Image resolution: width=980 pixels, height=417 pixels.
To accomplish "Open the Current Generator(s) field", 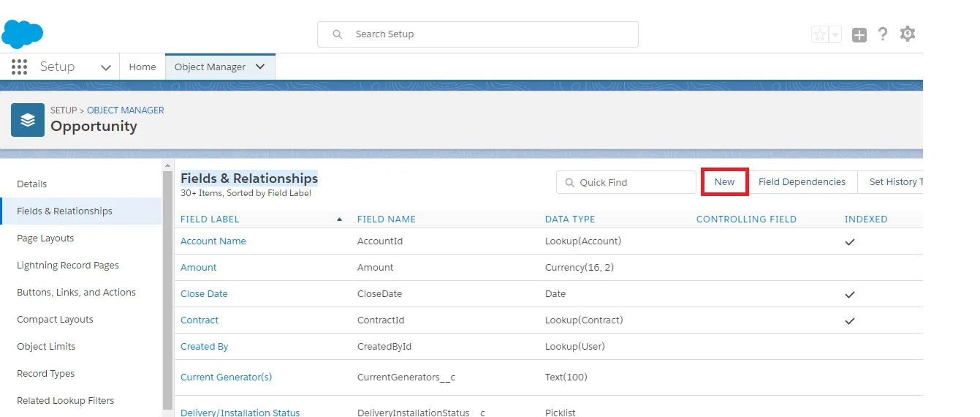I will pos(226,377).
